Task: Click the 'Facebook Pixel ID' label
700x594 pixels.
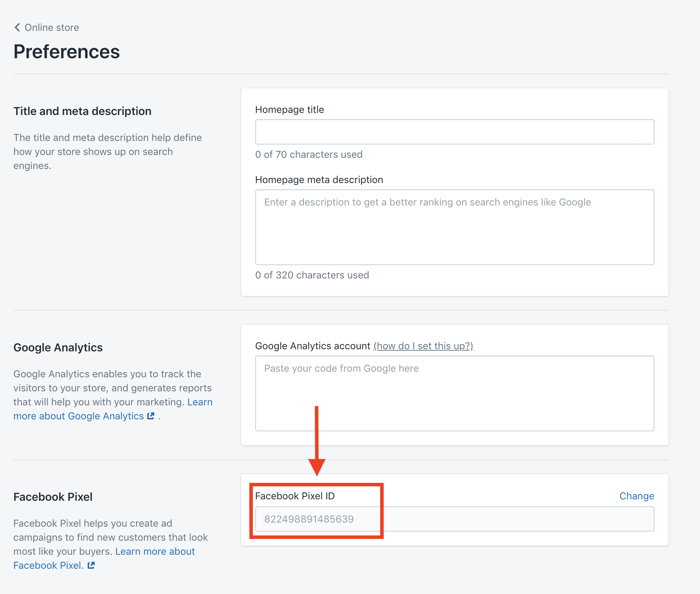Action: click(x=295, y=496)
